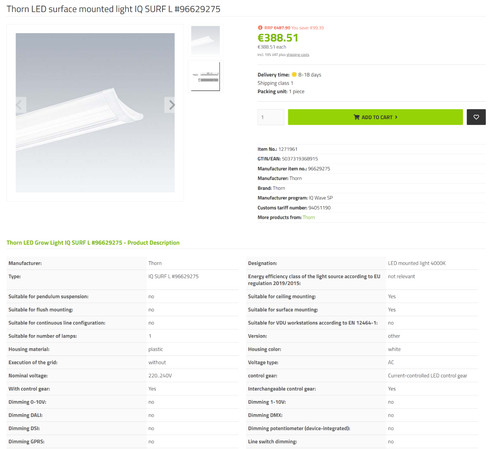The image size is (500, 449).
Task: Select Voltage type value AC
Action: pos(391,362)
